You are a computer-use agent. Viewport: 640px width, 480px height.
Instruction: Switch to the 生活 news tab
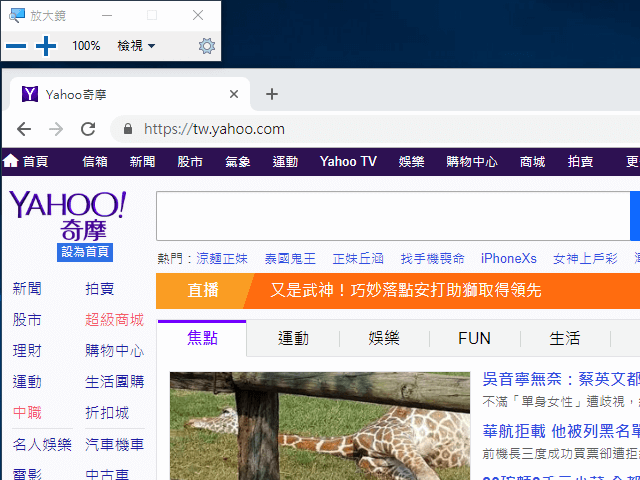point(565,338)
